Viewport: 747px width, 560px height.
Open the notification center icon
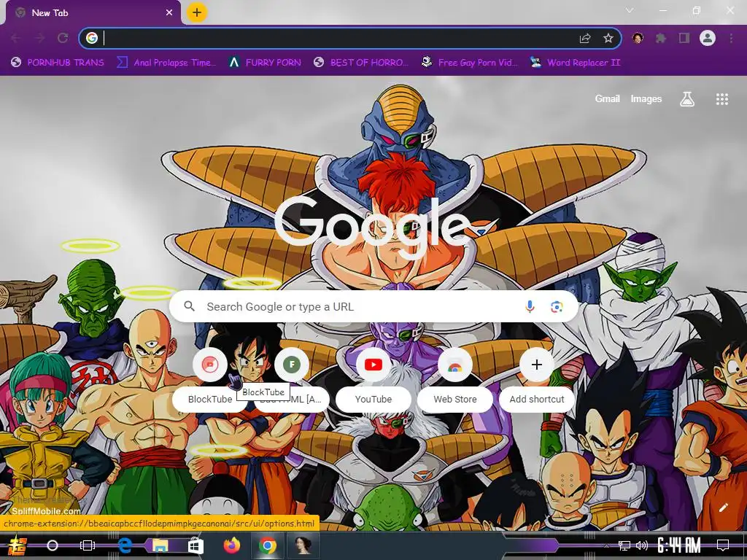(x=723, y=545)
